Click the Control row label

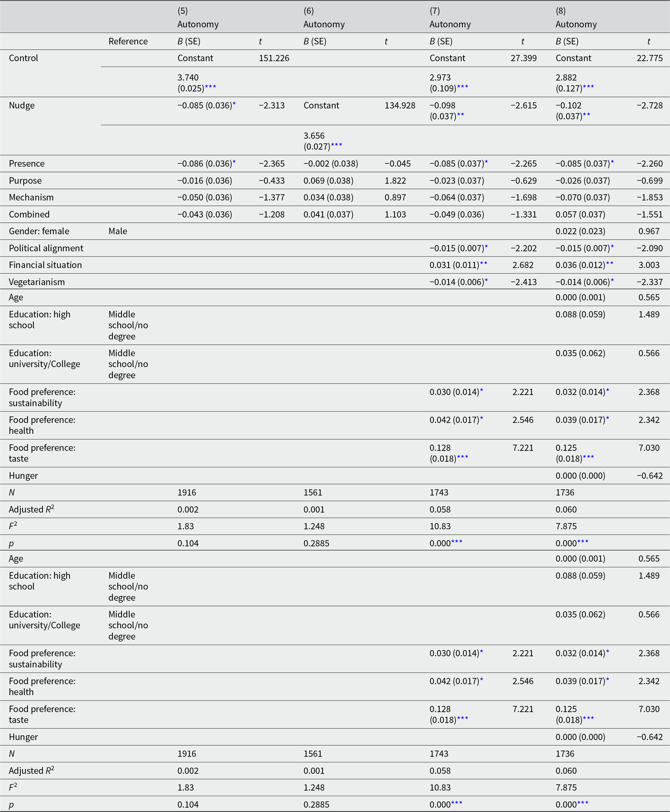24,58
